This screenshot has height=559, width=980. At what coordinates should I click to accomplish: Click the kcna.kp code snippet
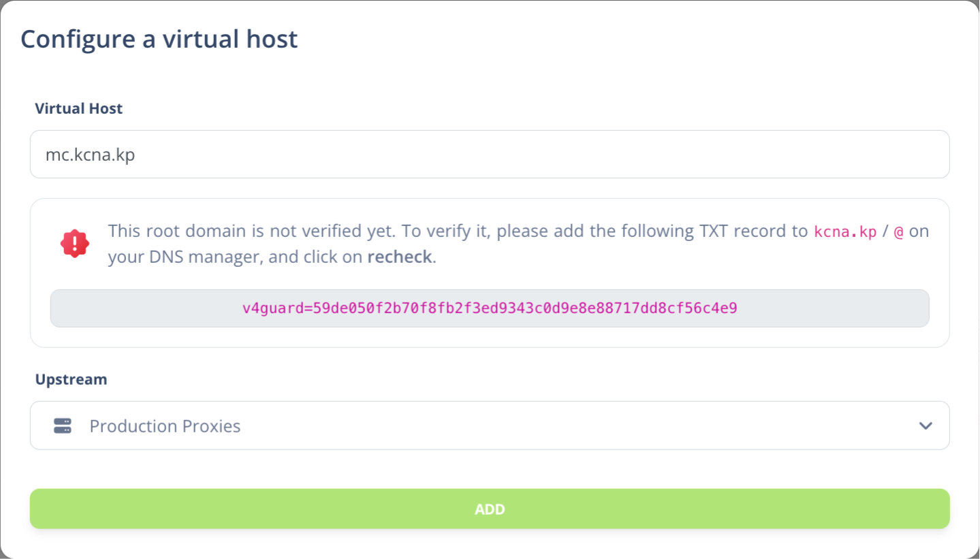845,231
